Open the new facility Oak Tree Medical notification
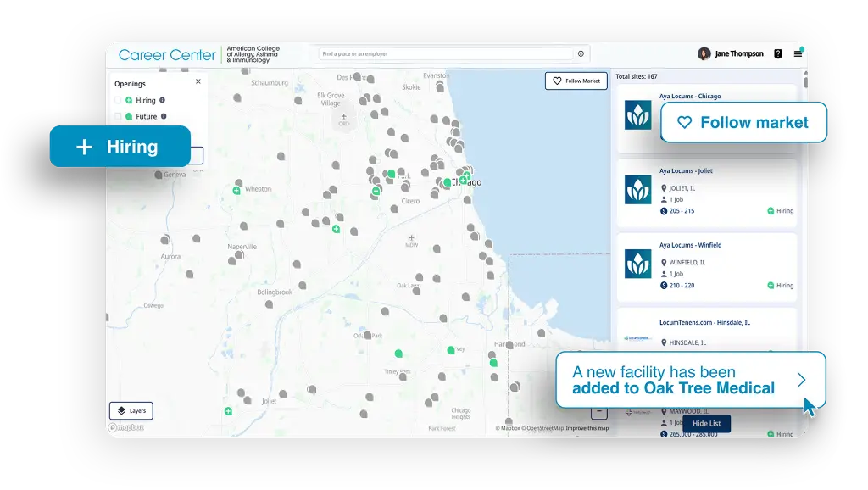868x490 pixels. pos(690,380)
